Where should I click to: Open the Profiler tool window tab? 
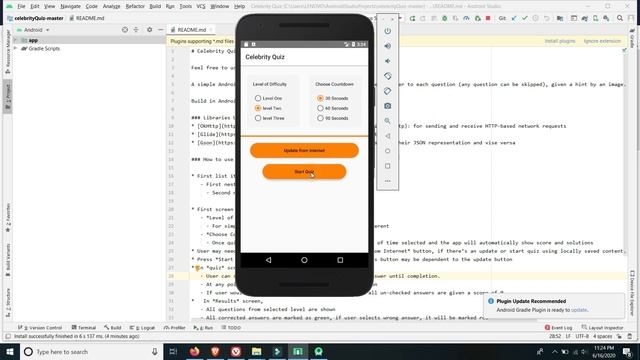click(175, 327)
